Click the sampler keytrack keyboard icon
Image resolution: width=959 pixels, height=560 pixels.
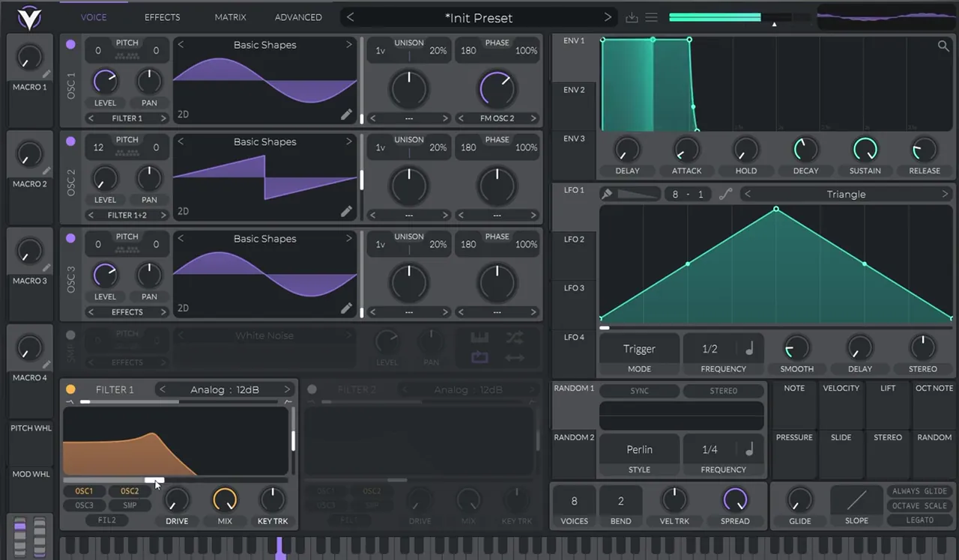pos(479,338)
